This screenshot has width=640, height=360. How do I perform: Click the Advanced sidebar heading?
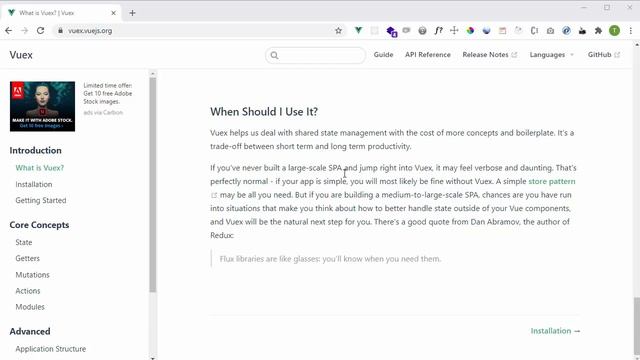[30, 331]
